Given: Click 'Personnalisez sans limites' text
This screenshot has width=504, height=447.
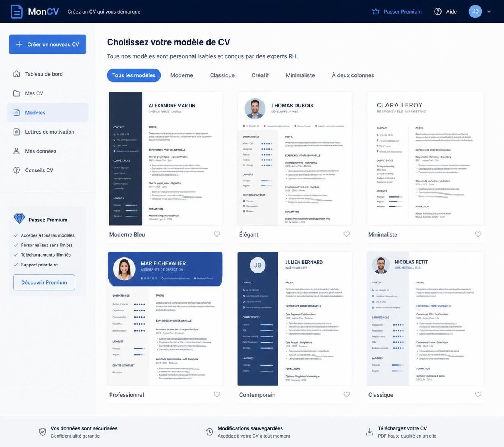Looking at the screenshot, I should (x=47, y=245).
